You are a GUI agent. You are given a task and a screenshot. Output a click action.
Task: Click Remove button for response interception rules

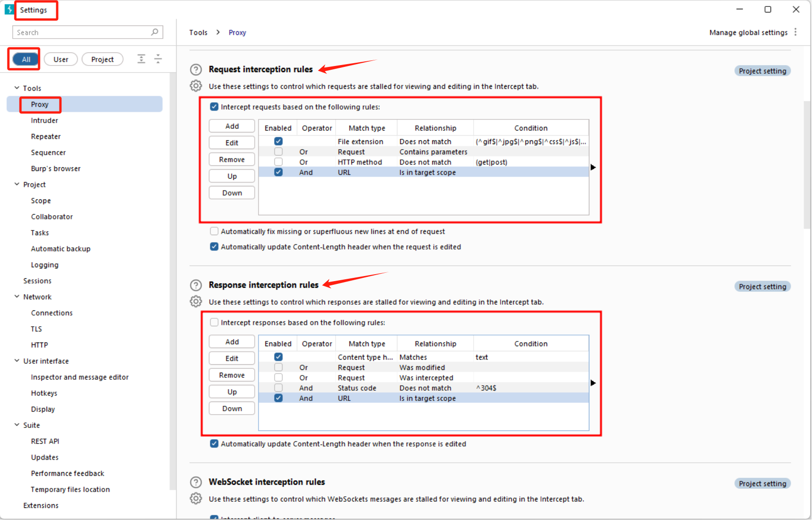(231, 375)
